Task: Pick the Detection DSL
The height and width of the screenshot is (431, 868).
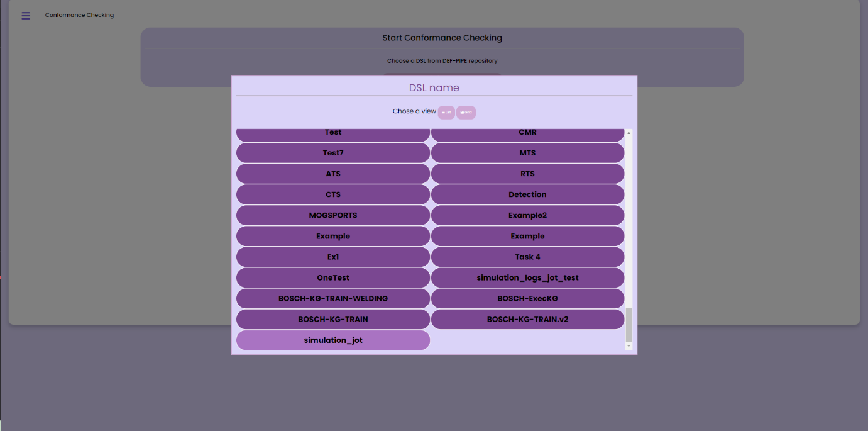Action: (527, 194)
